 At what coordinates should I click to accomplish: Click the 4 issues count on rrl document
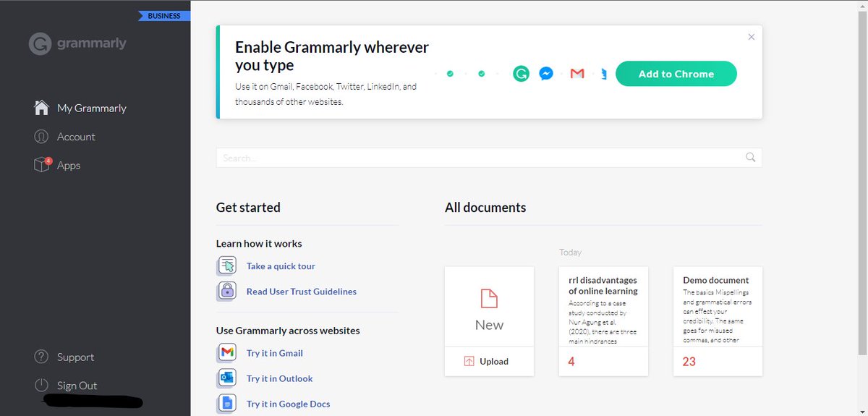coord(571,361)
